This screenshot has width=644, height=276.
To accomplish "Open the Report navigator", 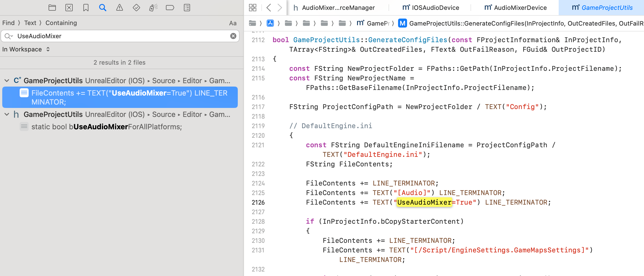I will [187, 8].
